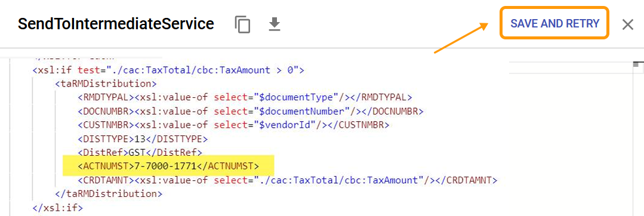Place cursor in the CRDTAMNT line
644x216 pixels.
pyautogui.click(x=288, y=180)
